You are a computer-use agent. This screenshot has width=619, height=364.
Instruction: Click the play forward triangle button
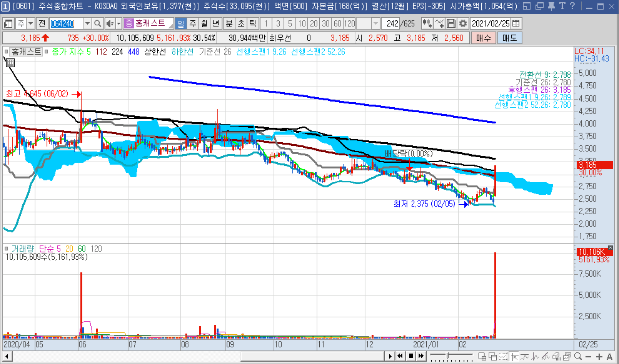[x=390, y=356]
